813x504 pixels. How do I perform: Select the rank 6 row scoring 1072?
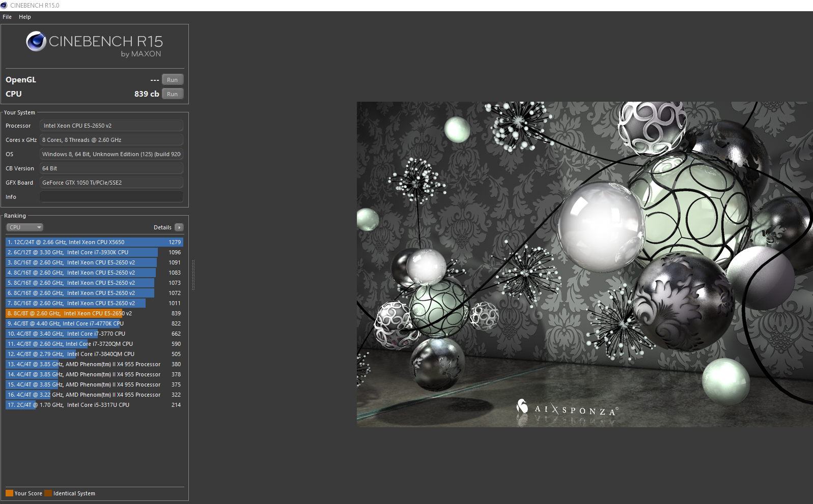pos(94,293)
